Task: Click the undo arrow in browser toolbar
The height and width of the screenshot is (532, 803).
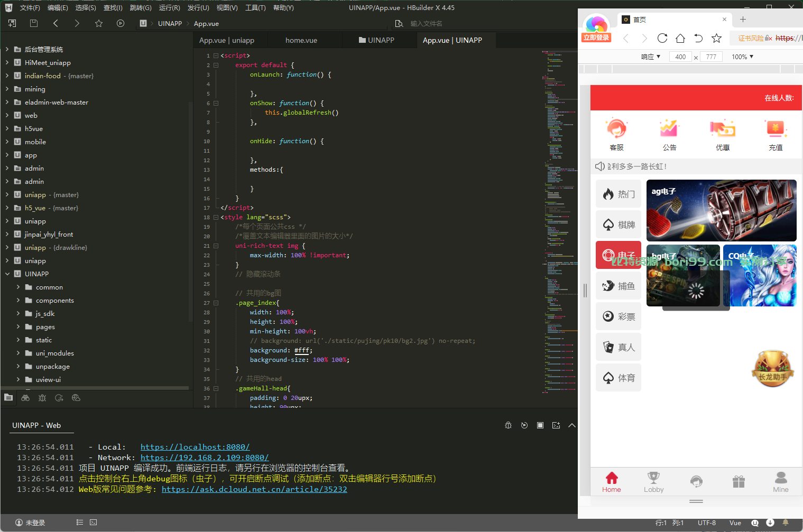Action: pos(698,38)
